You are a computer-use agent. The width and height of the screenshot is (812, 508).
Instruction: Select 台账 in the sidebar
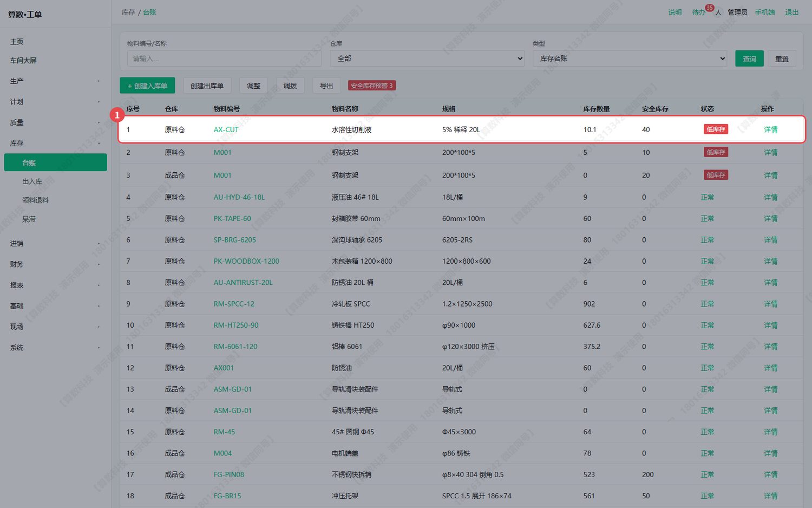55,162
